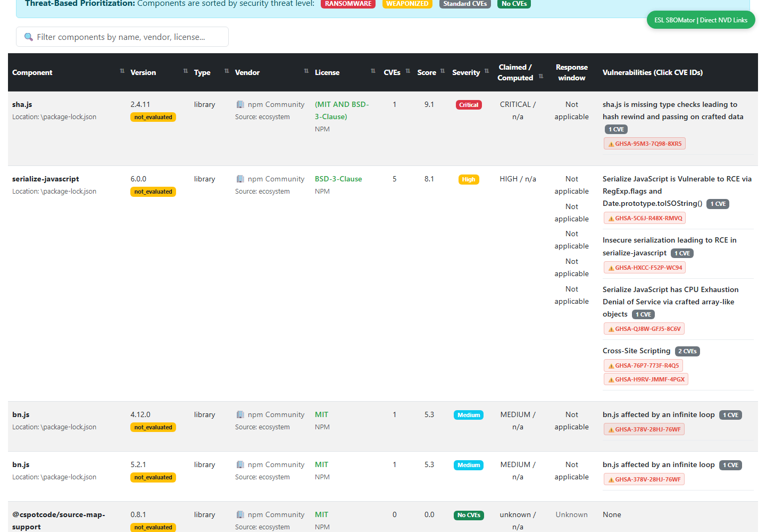
Task: Focus the Filter components input field
Action: (x=122, y=37)
